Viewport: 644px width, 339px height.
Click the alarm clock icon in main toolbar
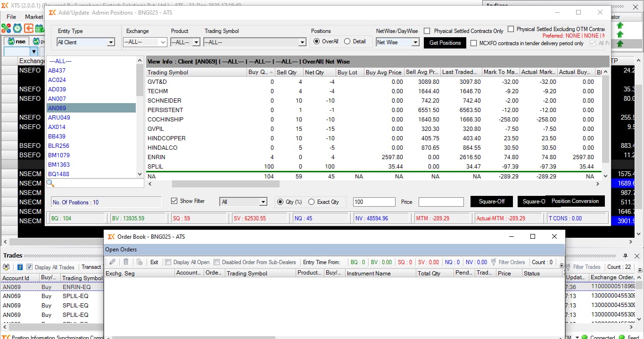point(17,28)
